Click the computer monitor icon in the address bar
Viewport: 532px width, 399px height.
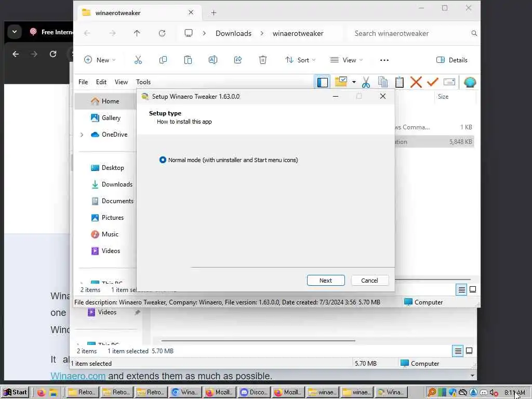pyautogui.click(x=188, y=33)
